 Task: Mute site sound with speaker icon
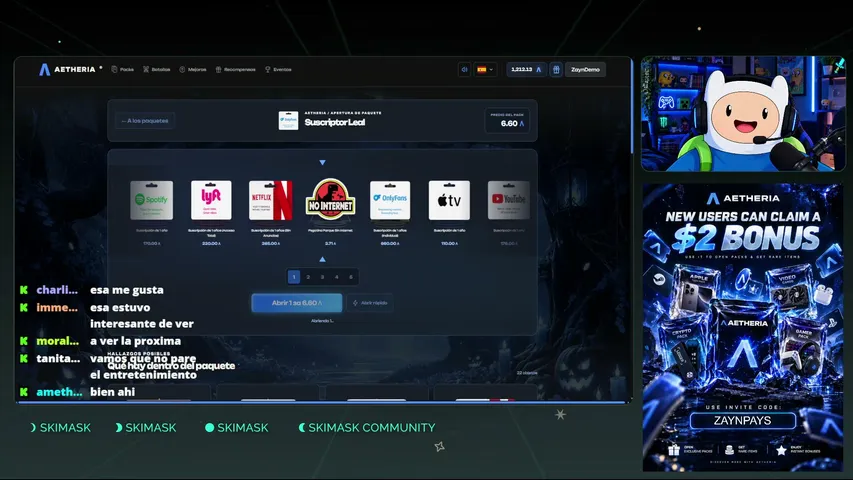pos(464,70)
